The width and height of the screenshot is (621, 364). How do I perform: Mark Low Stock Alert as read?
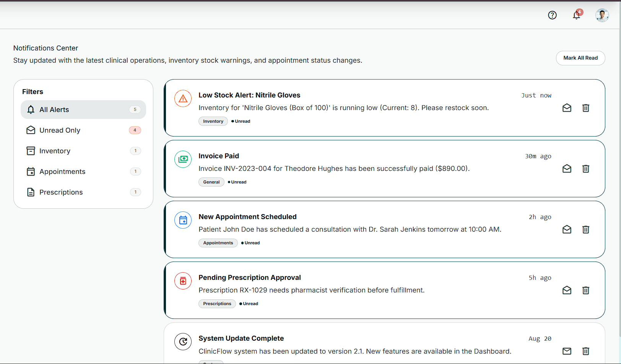click(567, 108)
